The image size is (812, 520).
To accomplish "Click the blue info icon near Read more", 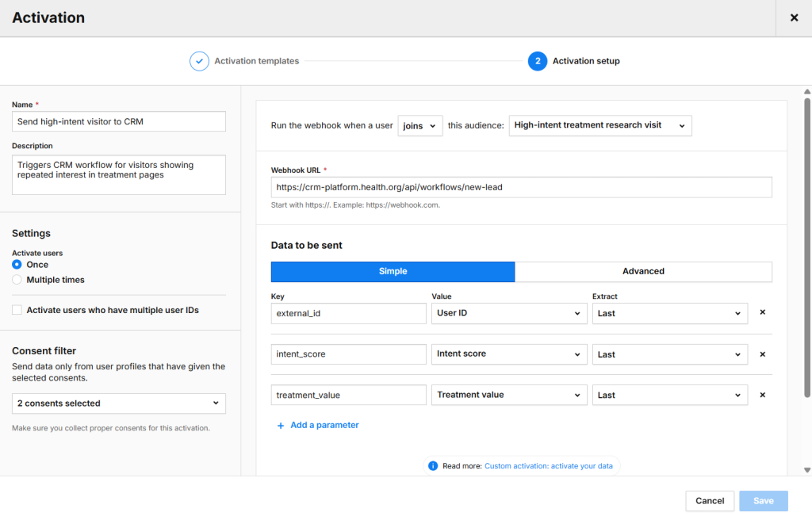I will pyautogui.click(x=433, y=466).
